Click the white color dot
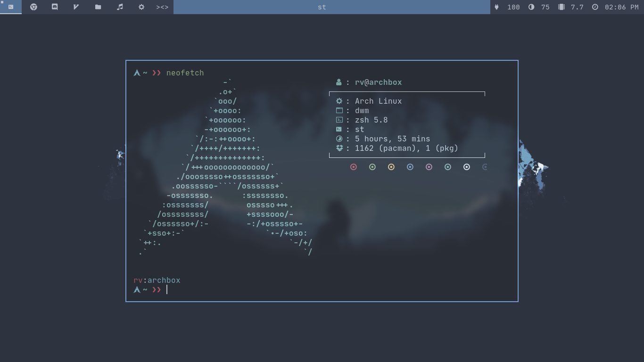Viewport: 644px width, 362px height. [467, 167]
